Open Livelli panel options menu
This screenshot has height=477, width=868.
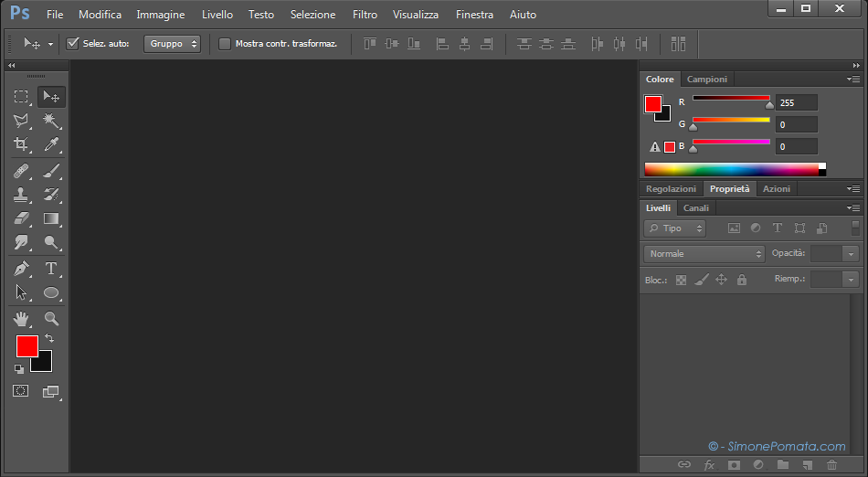(853, 208)
